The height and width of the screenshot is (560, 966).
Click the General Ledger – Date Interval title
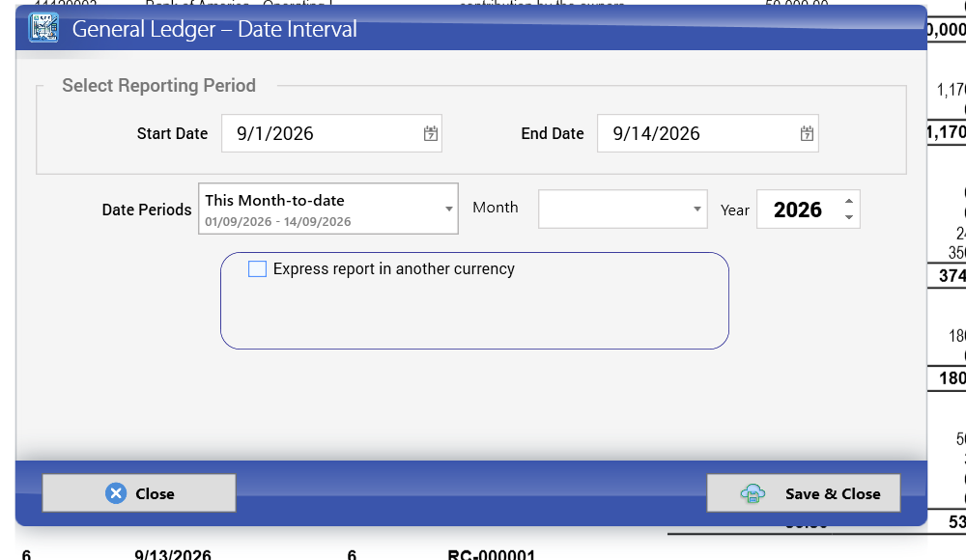coord(214,29)
